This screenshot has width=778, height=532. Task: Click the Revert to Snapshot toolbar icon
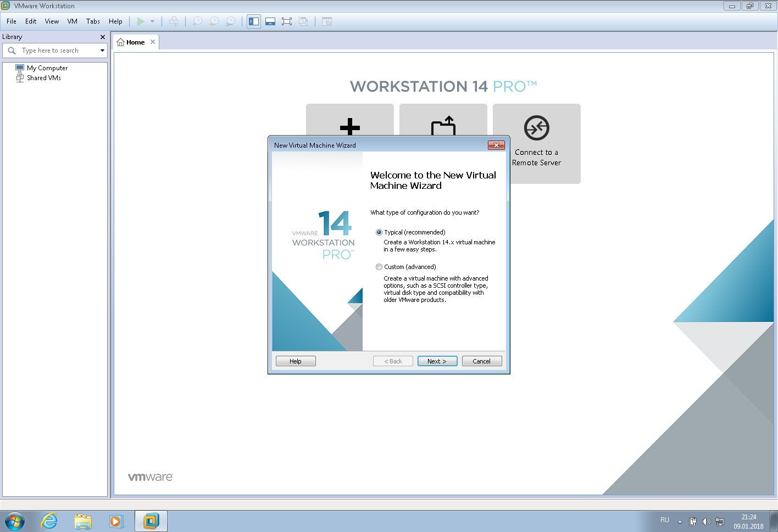[x=214, y=21]
